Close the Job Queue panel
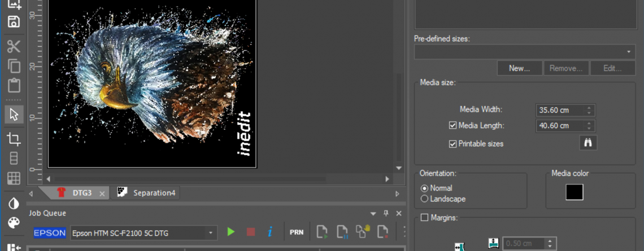This screenshot has height=251, width=644. (399, 213)
